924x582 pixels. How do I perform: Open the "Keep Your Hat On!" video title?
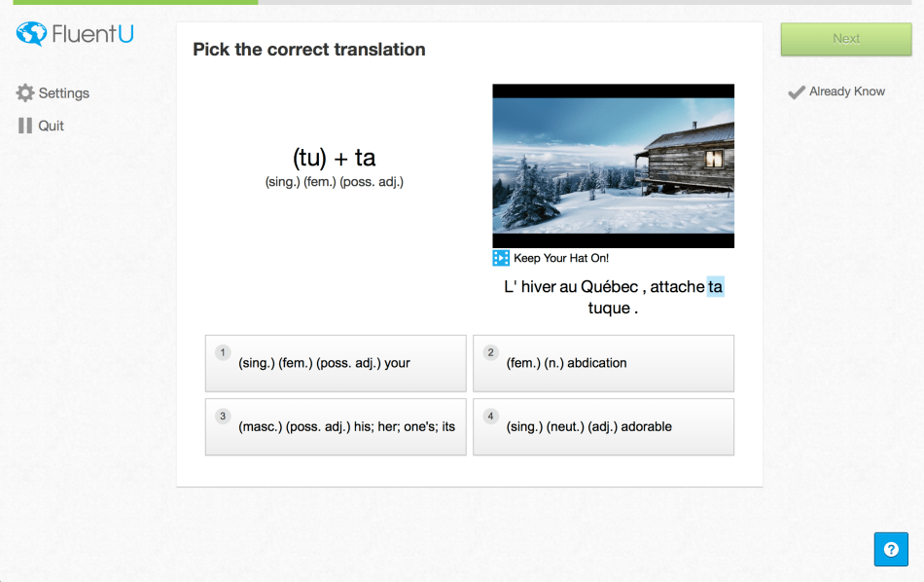[x=561, y=258]
